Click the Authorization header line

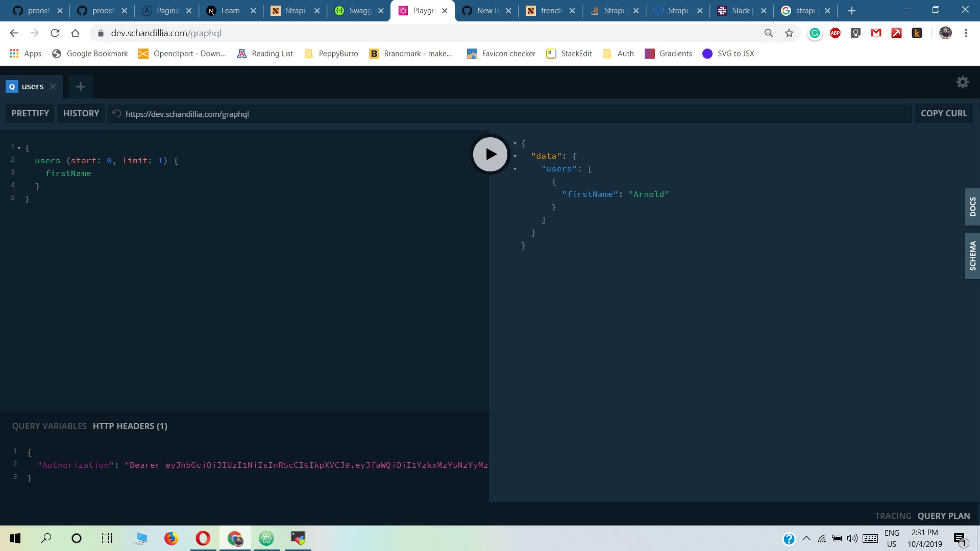262,465
